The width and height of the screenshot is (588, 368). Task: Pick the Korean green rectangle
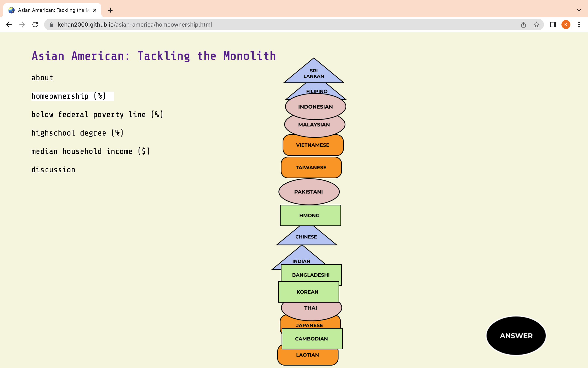point(308,292)
